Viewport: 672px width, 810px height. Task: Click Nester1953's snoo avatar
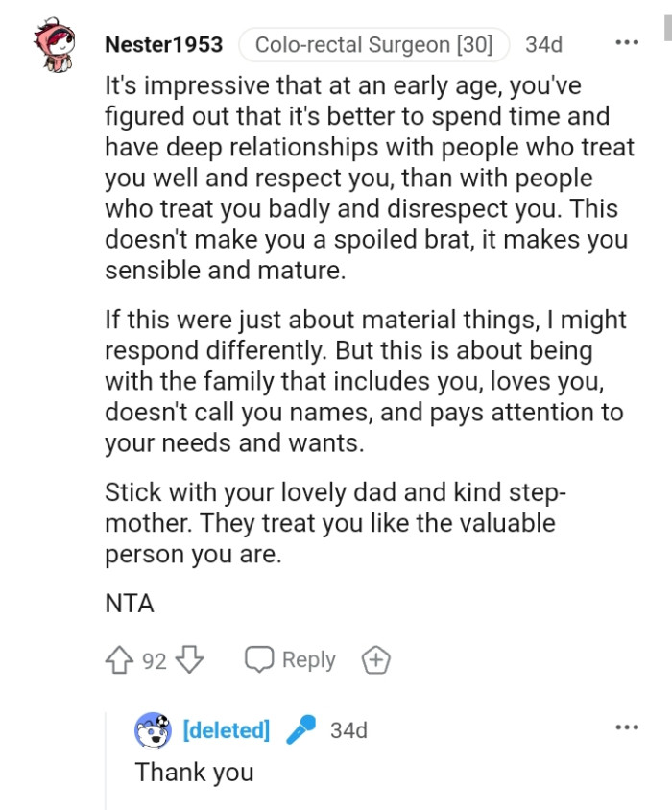[x=53, y=43]
